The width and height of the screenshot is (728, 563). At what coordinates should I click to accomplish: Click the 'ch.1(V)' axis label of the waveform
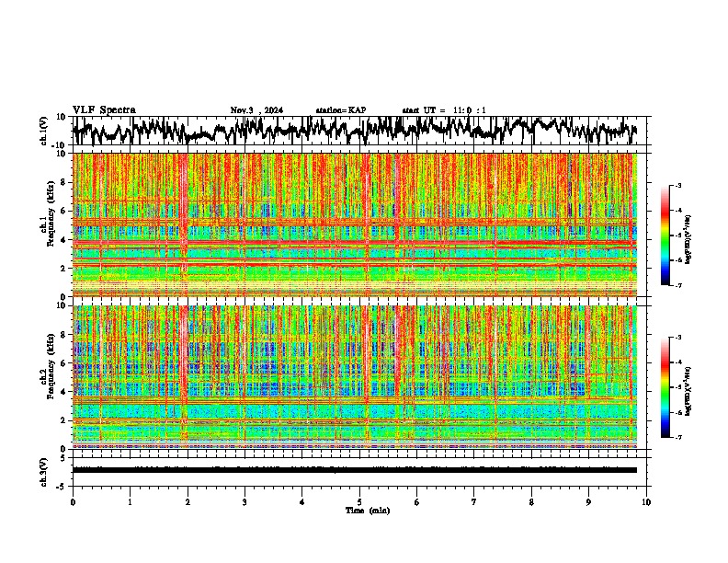(44, 131)
